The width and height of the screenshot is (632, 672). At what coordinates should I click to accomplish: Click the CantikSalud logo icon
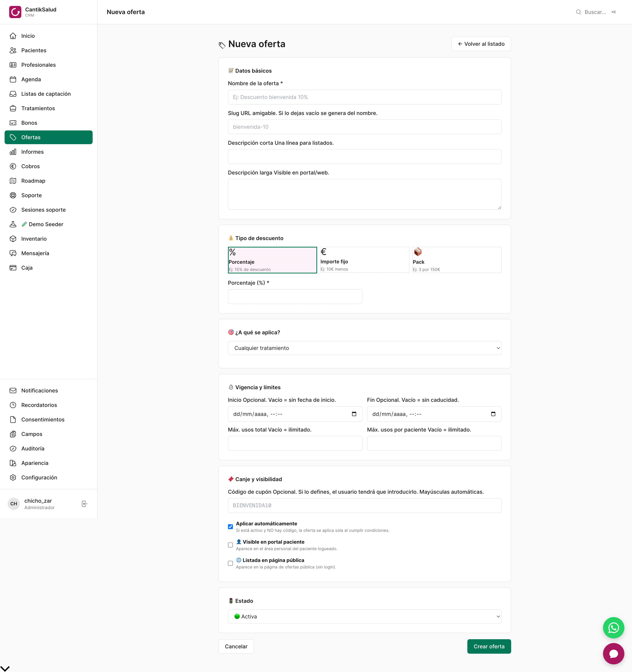tap(15, 12)
